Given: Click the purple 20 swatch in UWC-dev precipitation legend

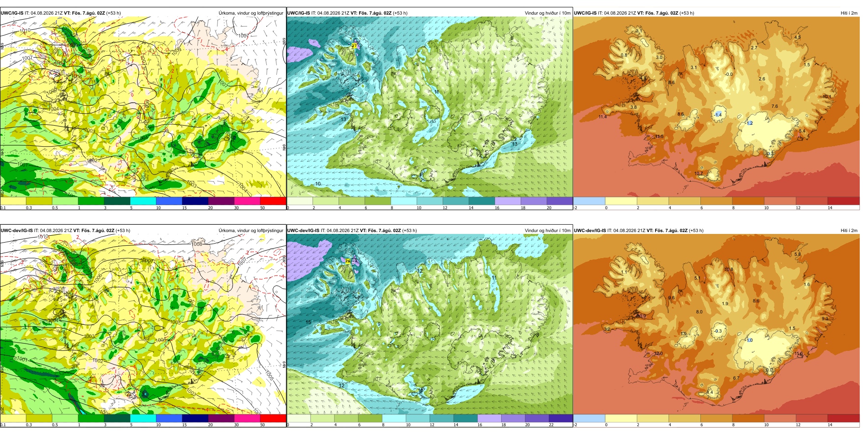Looking at the screenshot, I should pyautogui.click(x=221, y=418).
